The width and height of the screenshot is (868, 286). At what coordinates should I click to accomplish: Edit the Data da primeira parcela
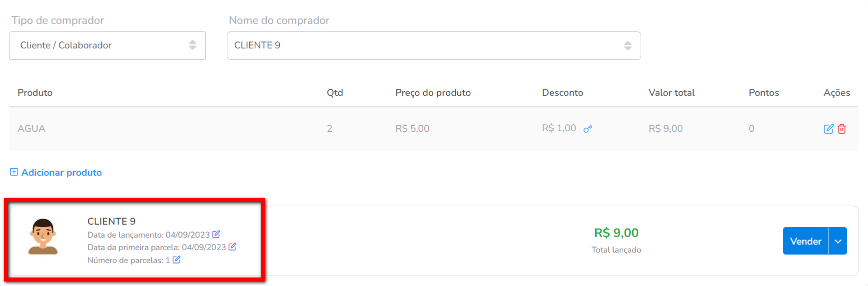click(232, 247)
